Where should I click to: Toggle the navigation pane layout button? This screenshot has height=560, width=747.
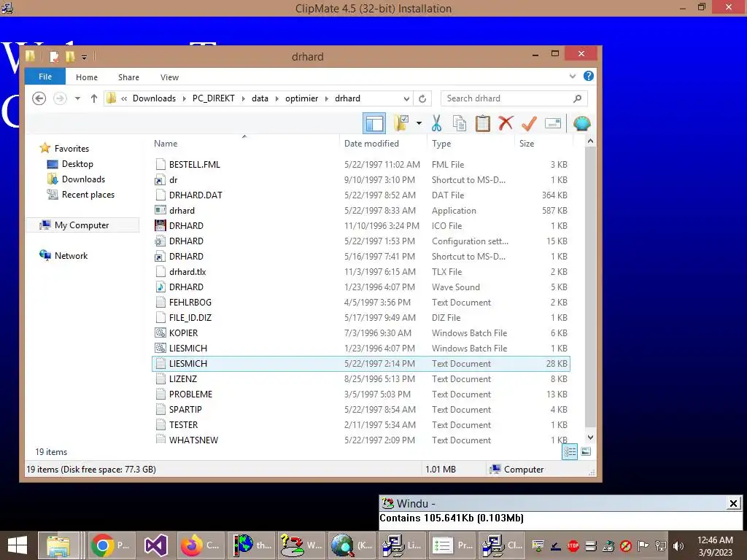pos(374,124)
